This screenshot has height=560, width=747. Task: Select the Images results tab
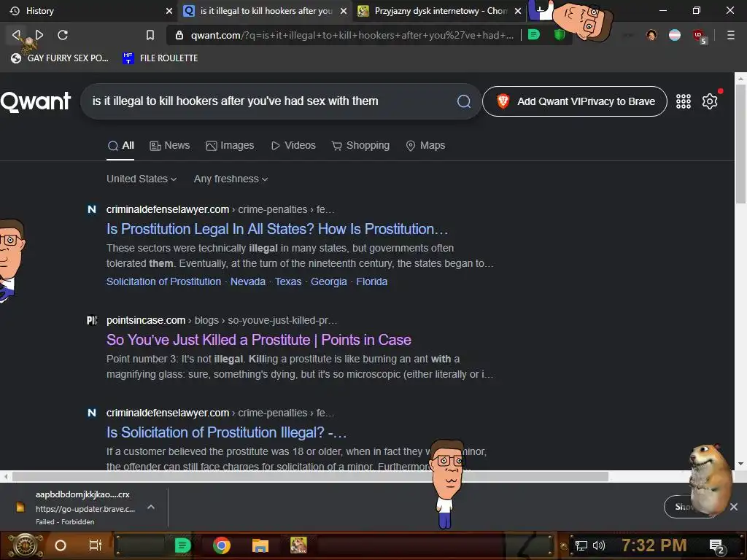(230, 146)
